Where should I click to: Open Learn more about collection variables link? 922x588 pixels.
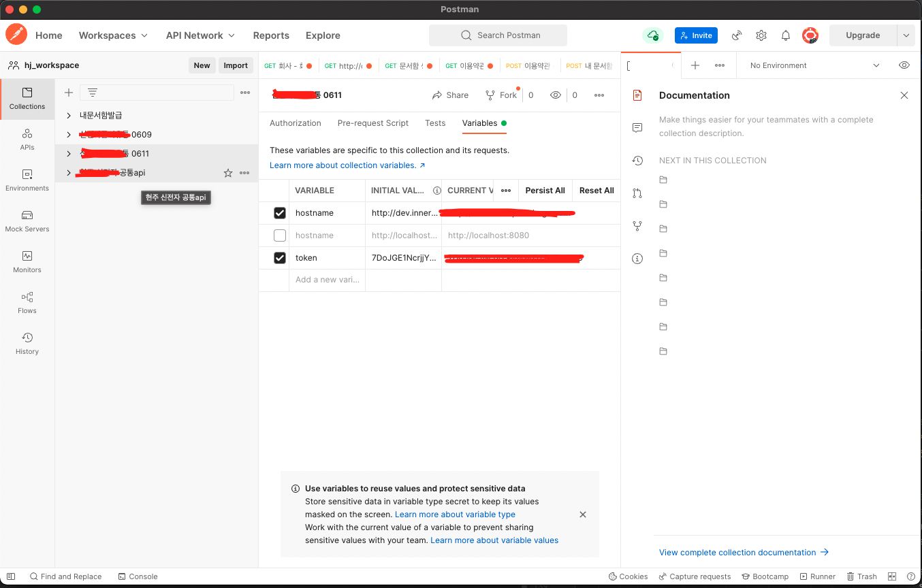tap(347, 165)
